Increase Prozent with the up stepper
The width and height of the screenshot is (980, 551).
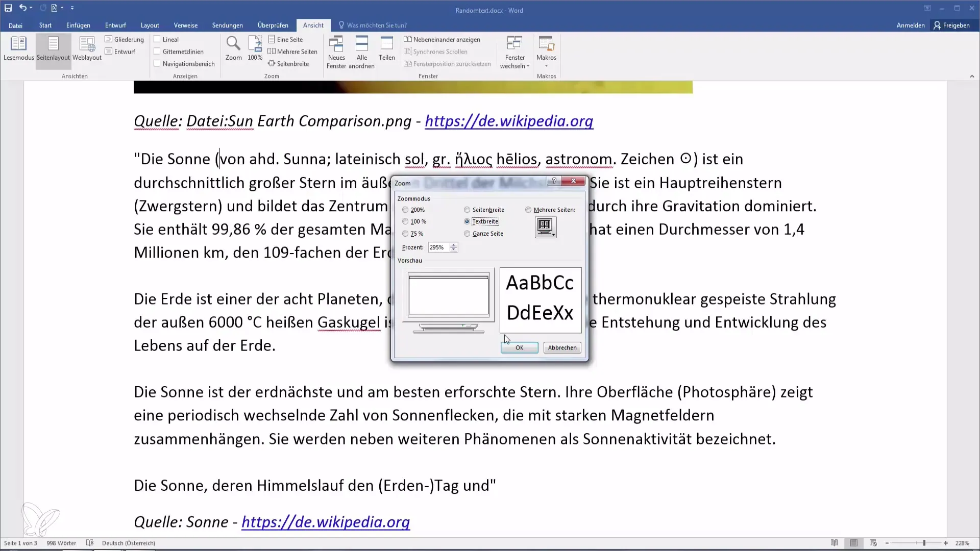(x=454, y=245)
